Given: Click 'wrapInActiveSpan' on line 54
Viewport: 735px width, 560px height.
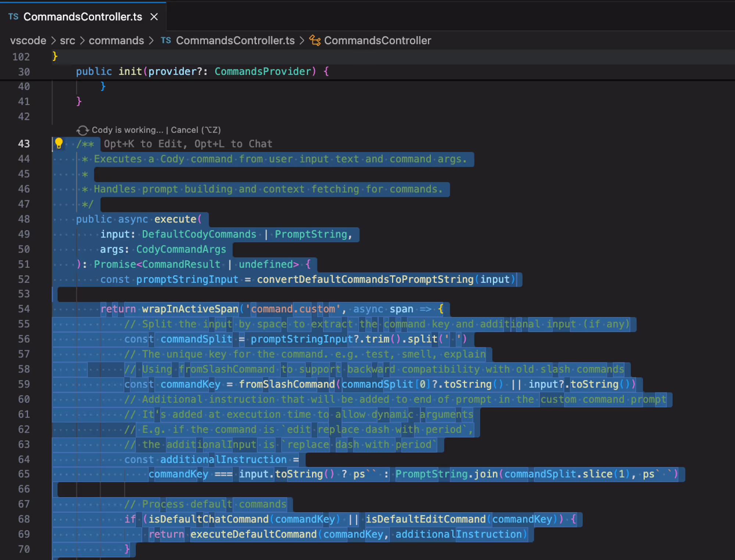Looking at the screenshot, I should click(190, 309).
